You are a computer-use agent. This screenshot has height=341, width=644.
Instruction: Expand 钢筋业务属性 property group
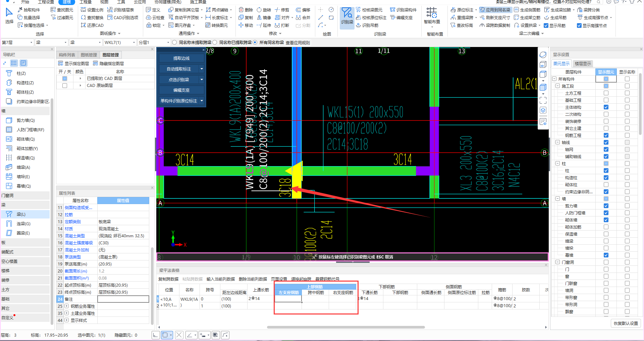66,306
